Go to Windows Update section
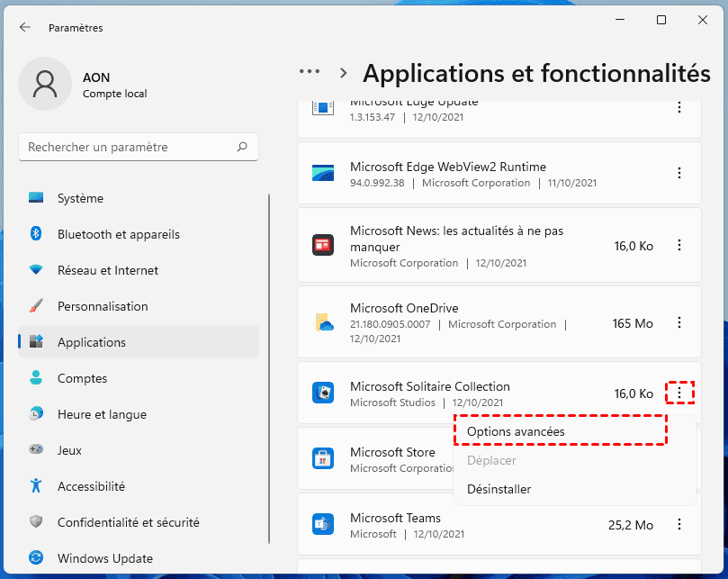 104,558
